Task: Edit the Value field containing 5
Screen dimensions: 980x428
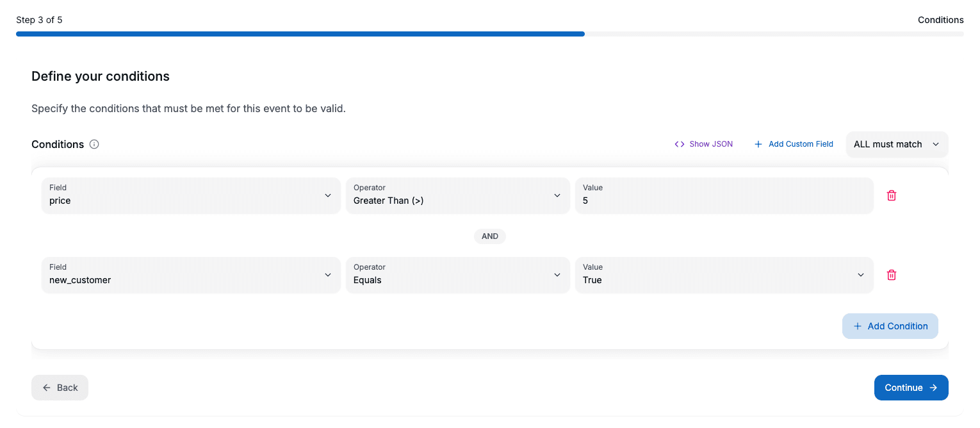Action: coord(724,195)
